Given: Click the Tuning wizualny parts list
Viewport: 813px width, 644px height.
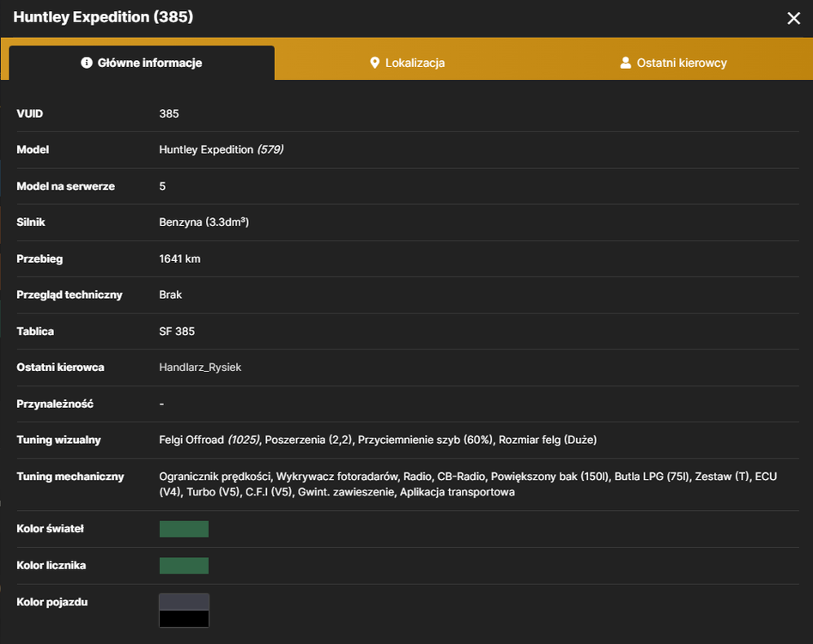Looking at the screenshot, I should point(378,440).
